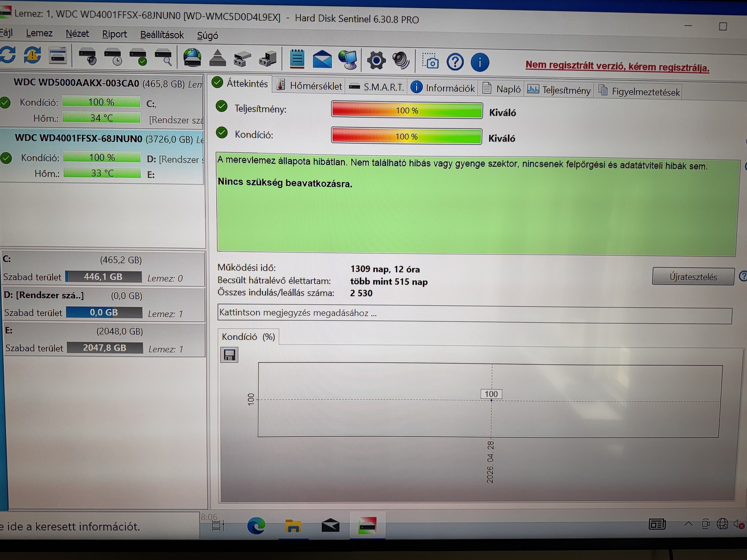Click the 'Nem regisztrált verzió, kérem regisztrálja' link

tap(617, 66)
